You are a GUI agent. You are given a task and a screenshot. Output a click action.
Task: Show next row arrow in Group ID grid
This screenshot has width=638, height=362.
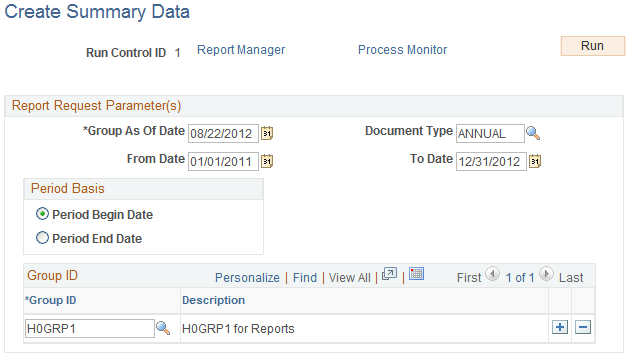546,274
